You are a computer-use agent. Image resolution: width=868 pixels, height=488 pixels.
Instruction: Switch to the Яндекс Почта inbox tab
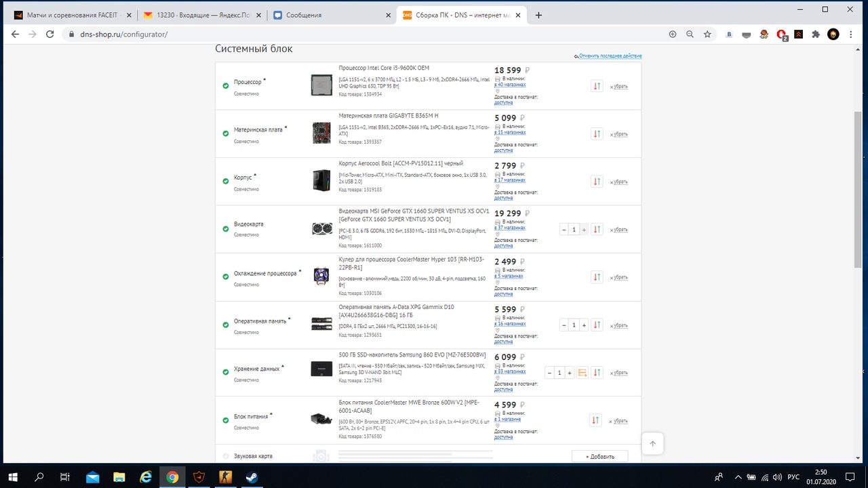tap(201, 15)
